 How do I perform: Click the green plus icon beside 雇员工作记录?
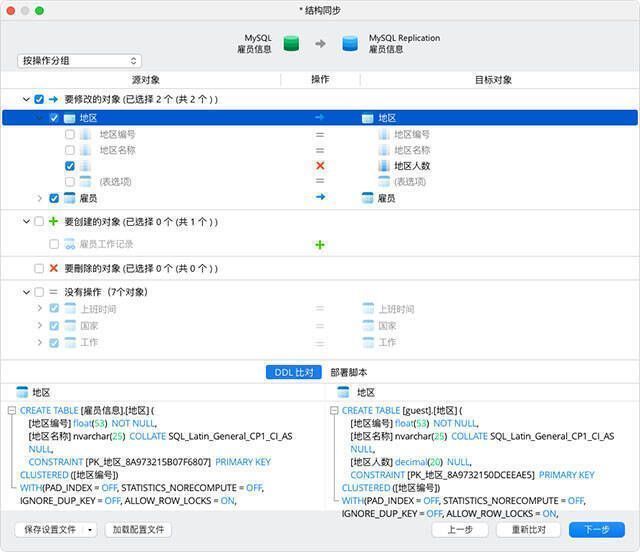pos(320,244)
